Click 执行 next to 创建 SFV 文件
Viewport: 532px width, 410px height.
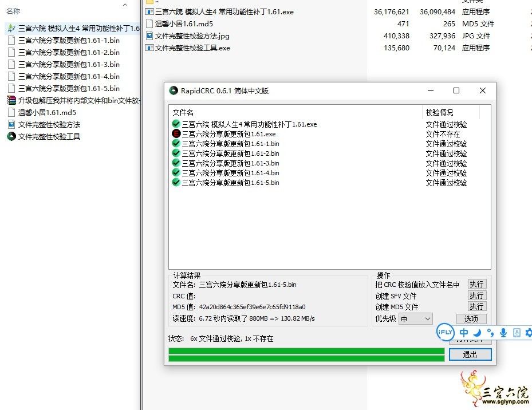476,295
